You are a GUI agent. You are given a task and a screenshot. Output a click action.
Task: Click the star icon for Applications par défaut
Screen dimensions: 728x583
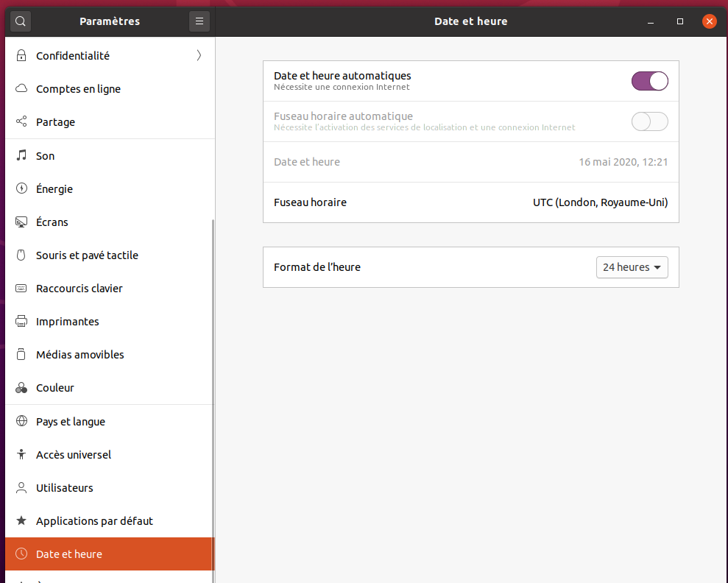(x=21, y=521)
